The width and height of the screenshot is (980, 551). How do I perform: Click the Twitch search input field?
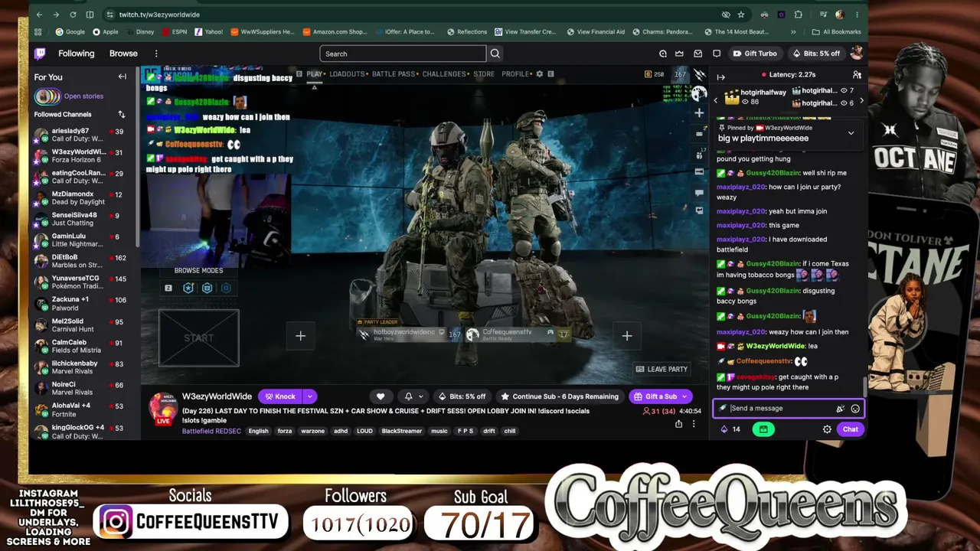tap(403, 54)
